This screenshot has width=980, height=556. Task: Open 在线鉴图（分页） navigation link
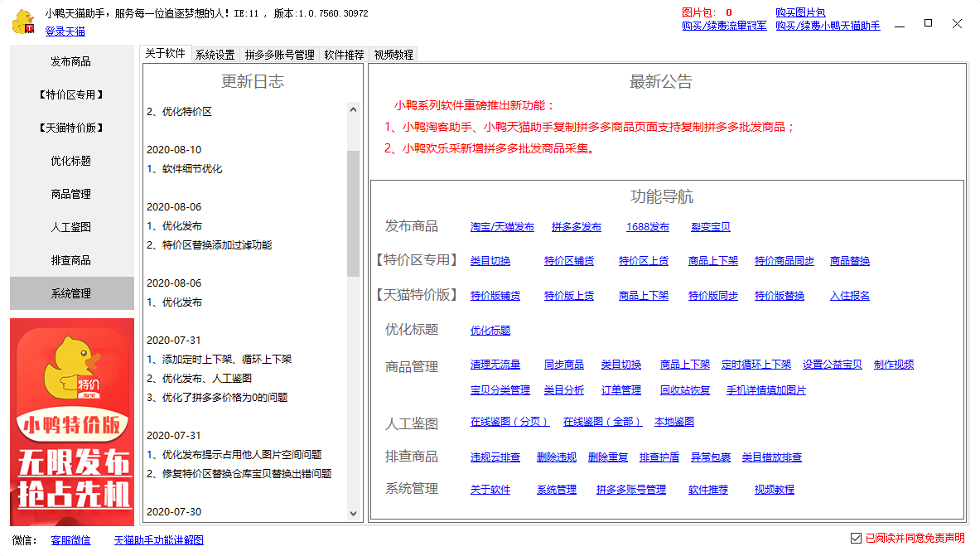[509, 422]
